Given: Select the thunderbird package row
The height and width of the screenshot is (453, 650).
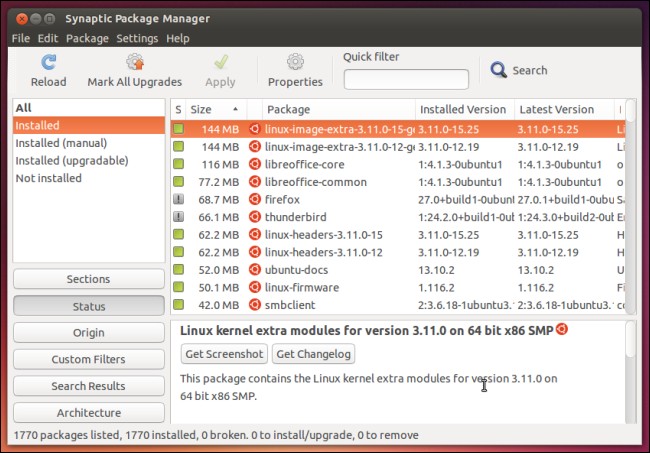Looking at the screenshot, I should [398, 217].
